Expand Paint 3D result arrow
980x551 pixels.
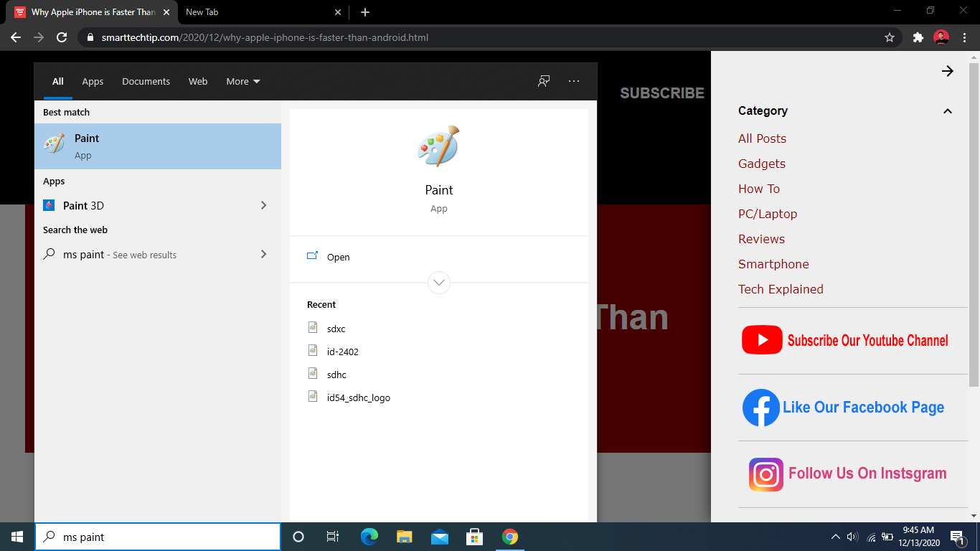point(263,205)
